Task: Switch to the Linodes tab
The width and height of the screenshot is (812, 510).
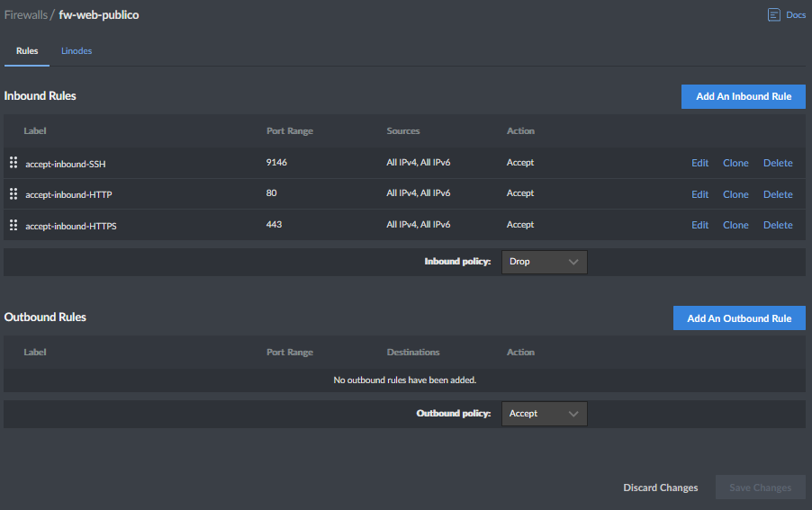Action: coord(77,51)
